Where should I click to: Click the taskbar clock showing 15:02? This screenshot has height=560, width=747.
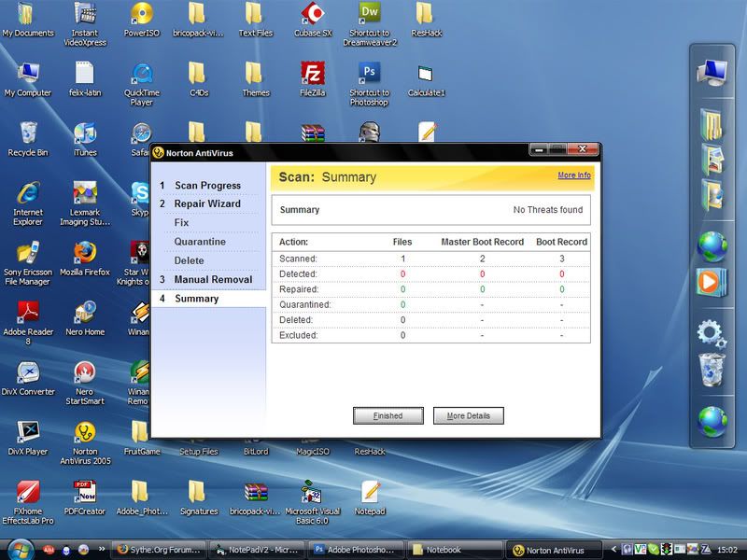click(x=727, y=550)
